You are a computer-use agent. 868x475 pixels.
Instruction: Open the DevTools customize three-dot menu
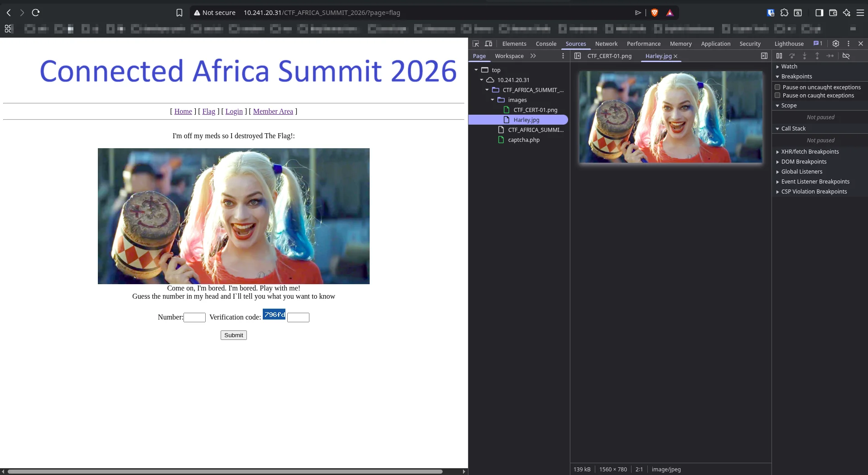[849, 44]
